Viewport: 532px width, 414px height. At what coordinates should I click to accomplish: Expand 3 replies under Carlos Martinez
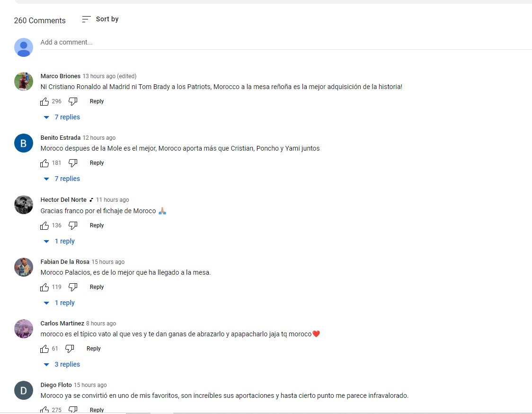click(x=62, y=364)
